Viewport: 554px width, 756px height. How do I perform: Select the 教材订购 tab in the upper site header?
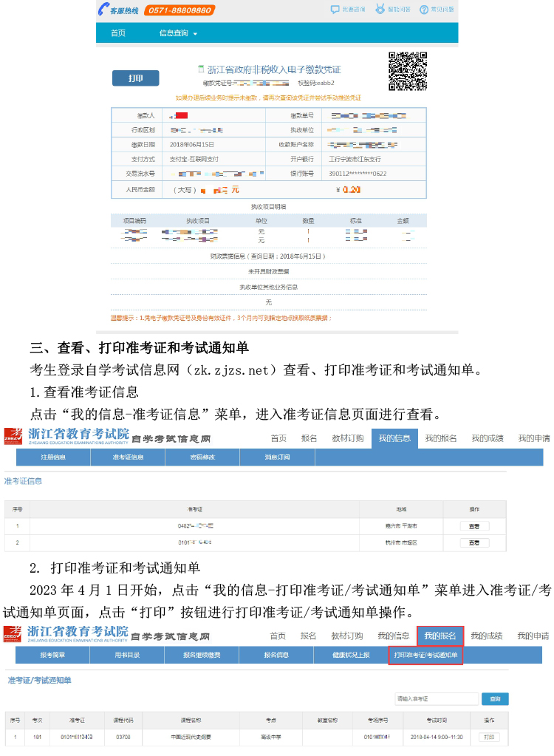[x=348, y=438]
